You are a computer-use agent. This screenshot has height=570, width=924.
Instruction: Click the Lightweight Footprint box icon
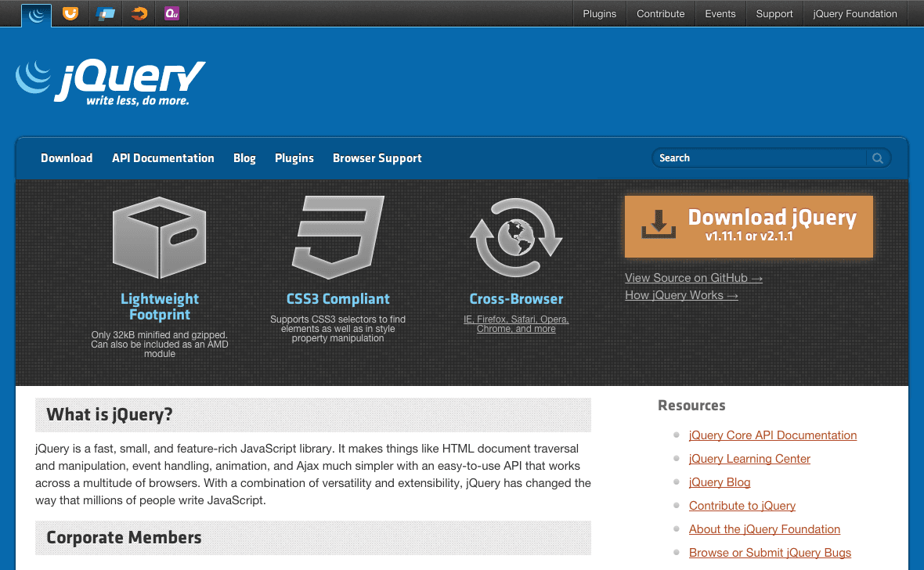point(159,237)
